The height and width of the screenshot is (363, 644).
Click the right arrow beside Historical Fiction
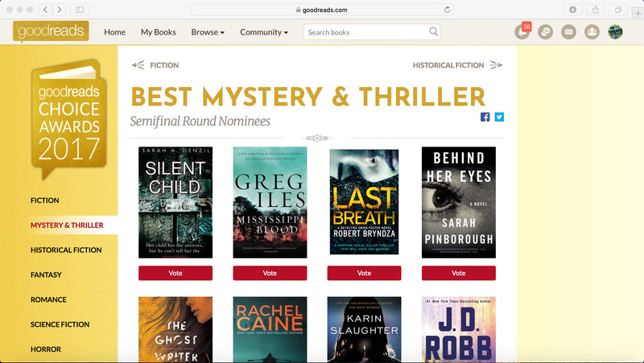(x=496, y=65)
